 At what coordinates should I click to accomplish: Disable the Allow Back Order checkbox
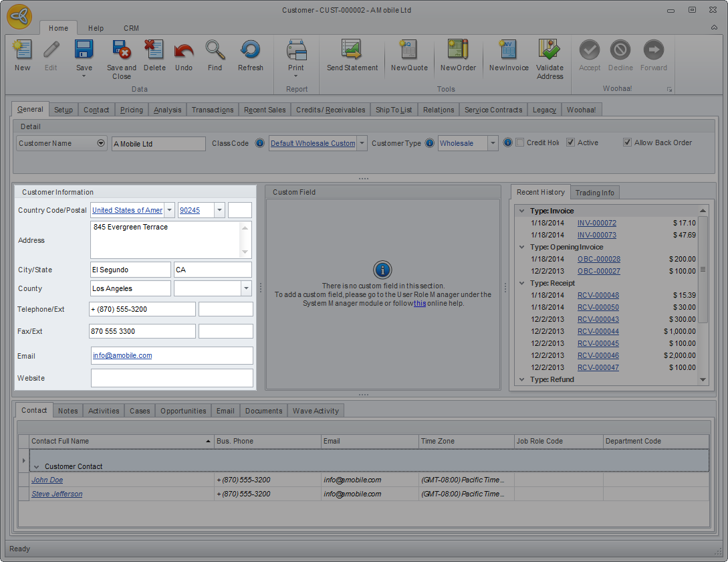point(627,143)
